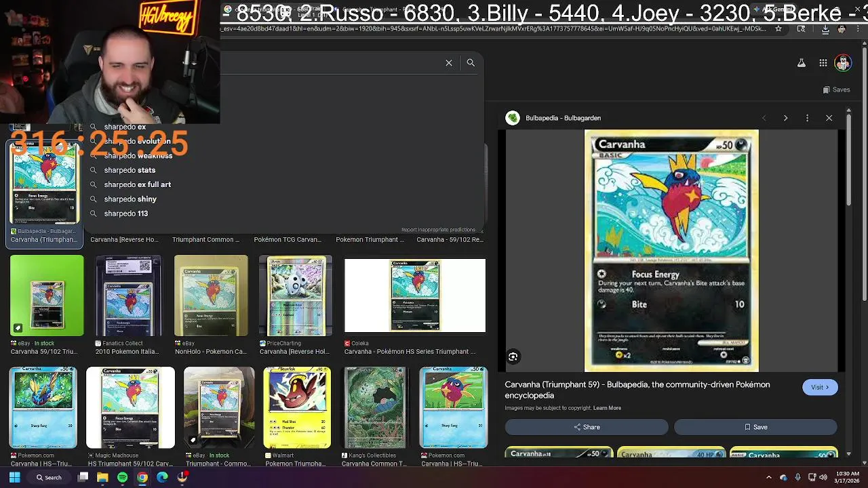Open PriceCharting Carvanha Reverse Holo thumbnail
The width and height of the screenshot is (868, 488).
click(x=296, y=296)
